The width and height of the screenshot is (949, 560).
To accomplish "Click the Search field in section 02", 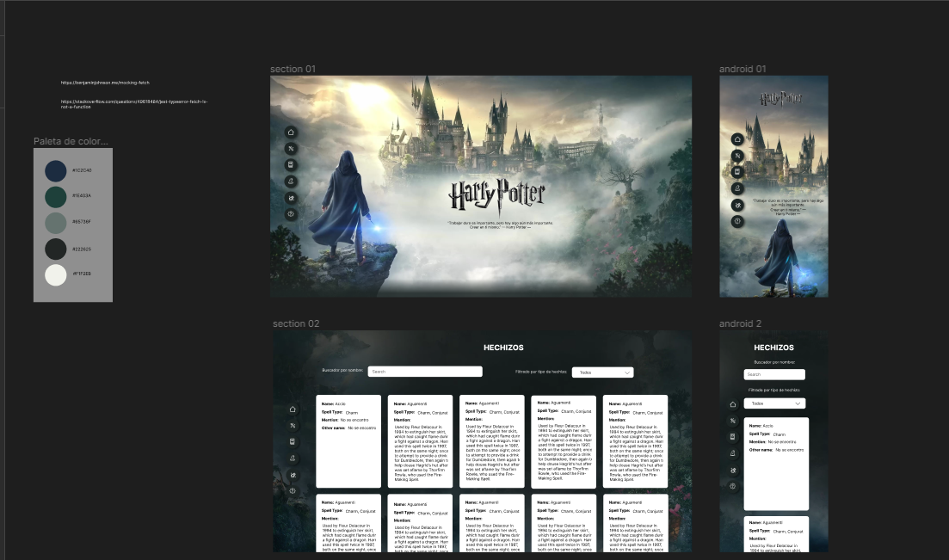I will [425, 372].
